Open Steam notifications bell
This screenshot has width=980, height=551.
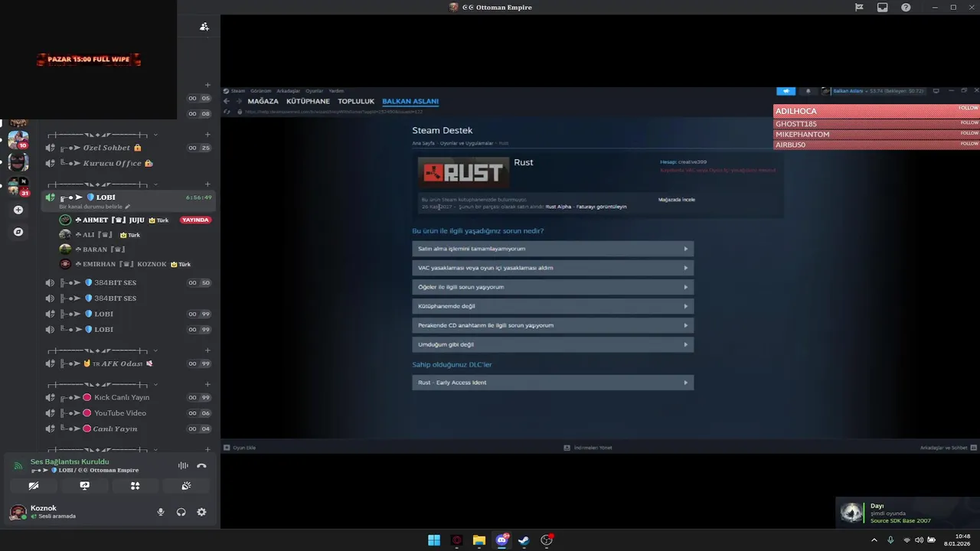click(808, 91)
